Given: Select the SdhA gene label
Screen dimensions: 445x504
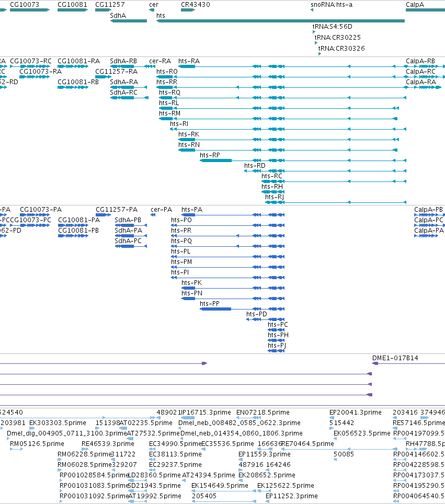Looking at the screenshot, I should tap(118, 16).
